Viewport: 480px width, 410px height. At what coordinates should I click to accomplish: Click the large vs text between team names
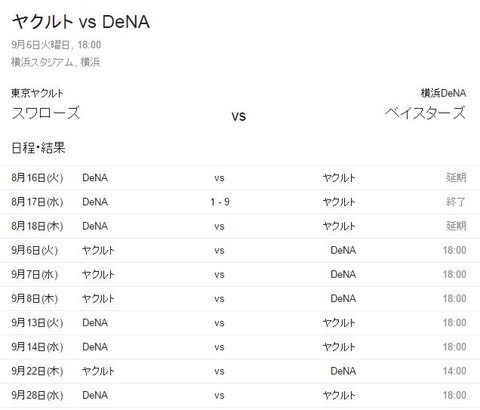pyautogui.click(x=239, y=116)
